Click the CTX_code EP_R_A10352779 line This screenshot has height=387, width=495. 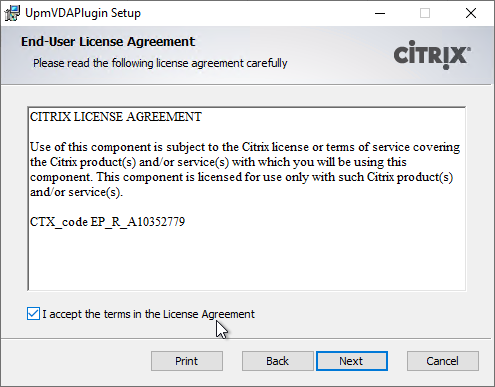(x=107, y=222)
